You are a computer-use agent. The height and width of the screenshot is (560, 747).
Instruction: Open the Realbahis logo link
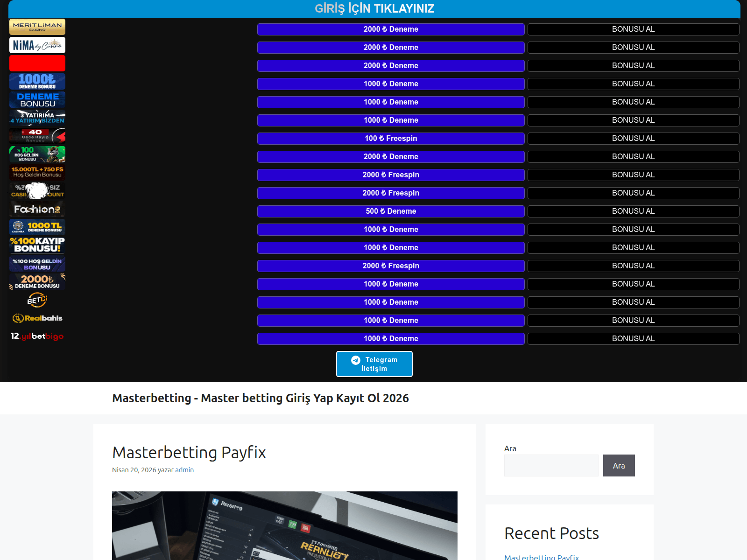point(37,318)
